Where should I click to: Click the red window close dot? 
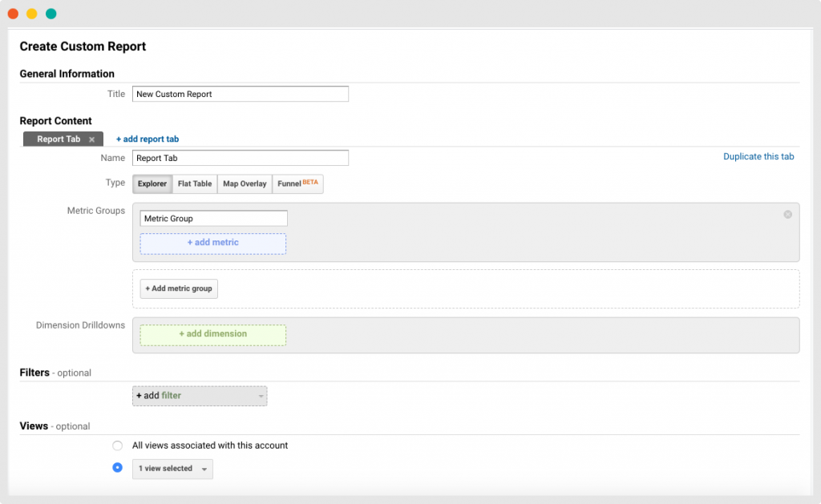(x=13, y=14)
